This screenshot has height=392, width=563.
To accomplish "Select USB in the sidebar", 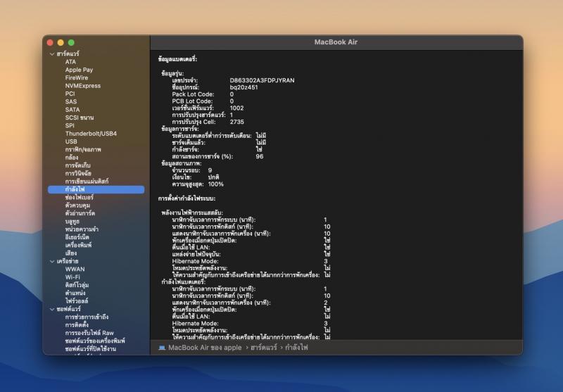I will [71, 141].
